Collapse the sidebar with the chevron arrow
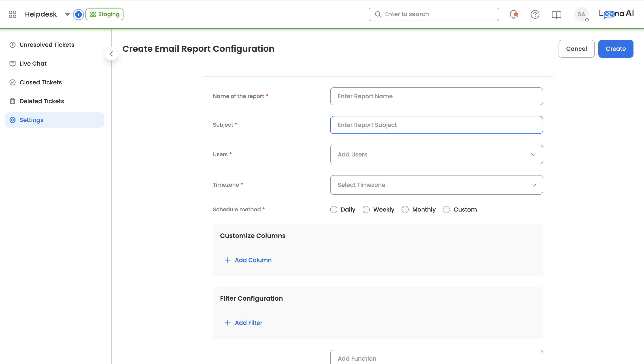This screenshot has height=364, width=644. [111, 54]
